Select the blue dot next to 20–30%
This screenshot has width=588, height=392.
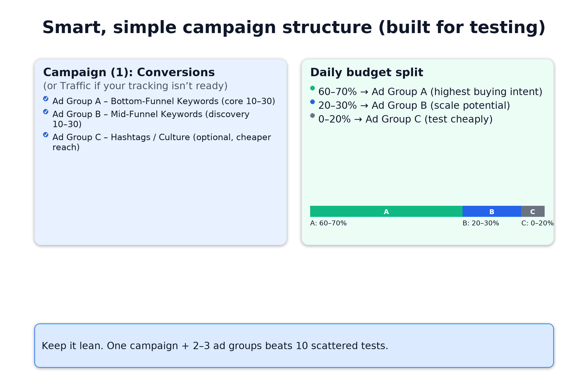[313, 102]
